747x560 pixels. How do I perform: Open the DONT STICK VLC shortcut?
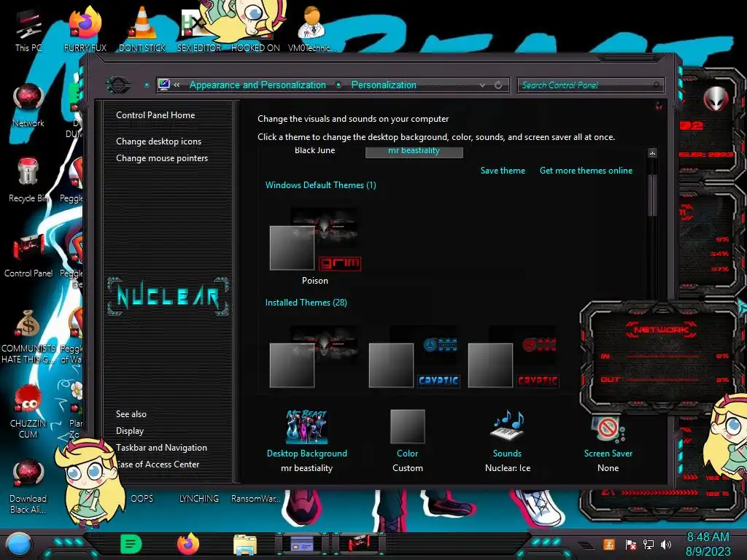(142, 30)
